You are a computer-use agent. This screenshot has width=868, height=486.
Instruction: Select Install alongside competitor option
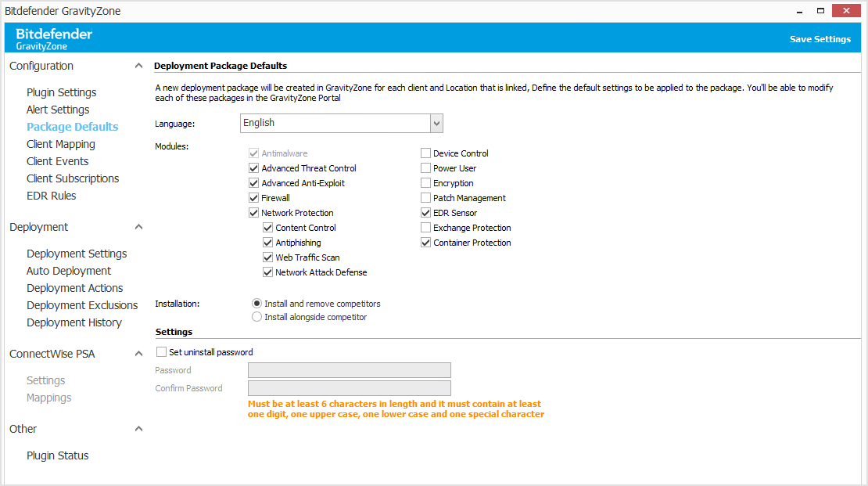[x=256, y=316]
